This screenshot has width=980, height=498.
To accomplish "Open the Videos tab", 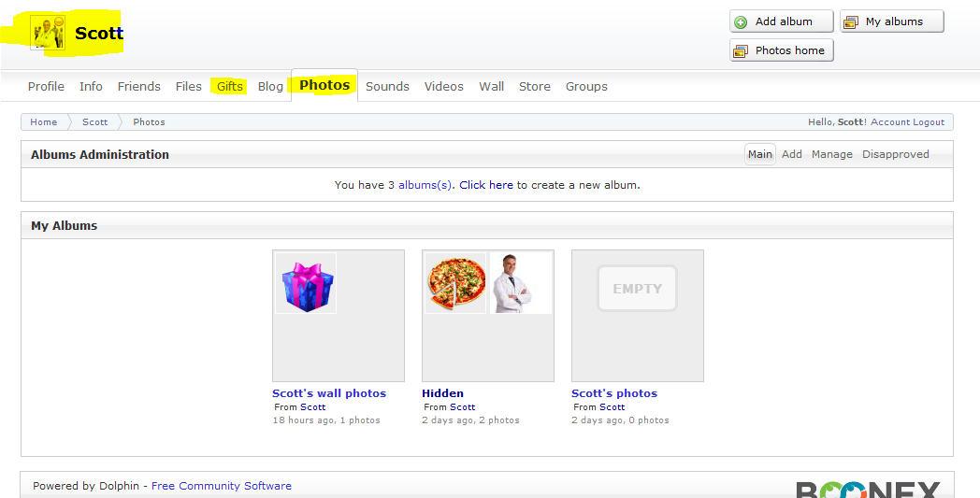I will tap(443, 87).
